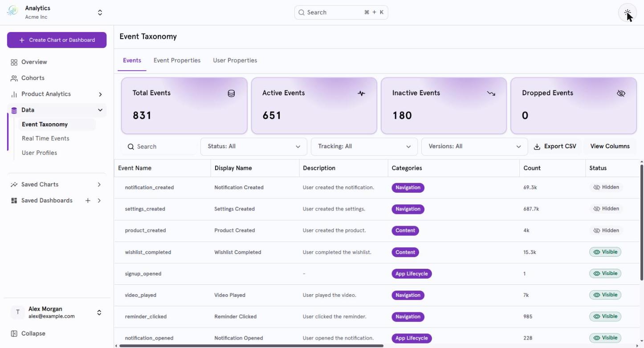Click the Saved Dashboards grid icon
This screenshot has height=348, width=644.
(14, 201)
